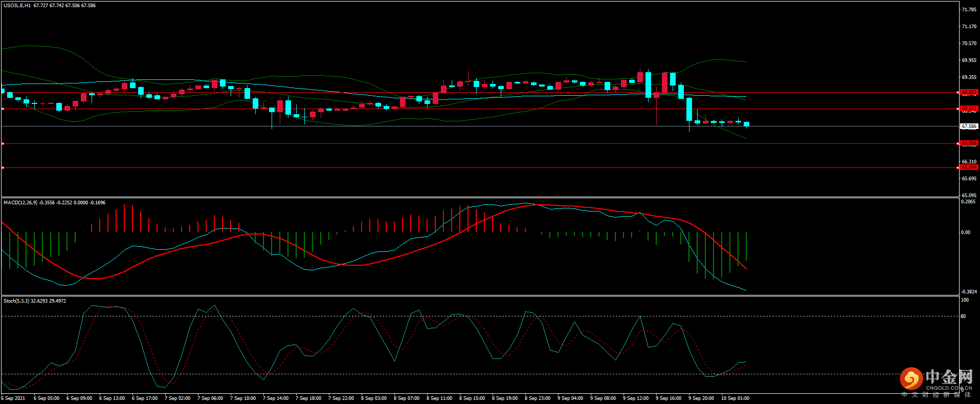
Task: Select the Stoch(5,3,3) indicator label
Action: pos(16,301)
